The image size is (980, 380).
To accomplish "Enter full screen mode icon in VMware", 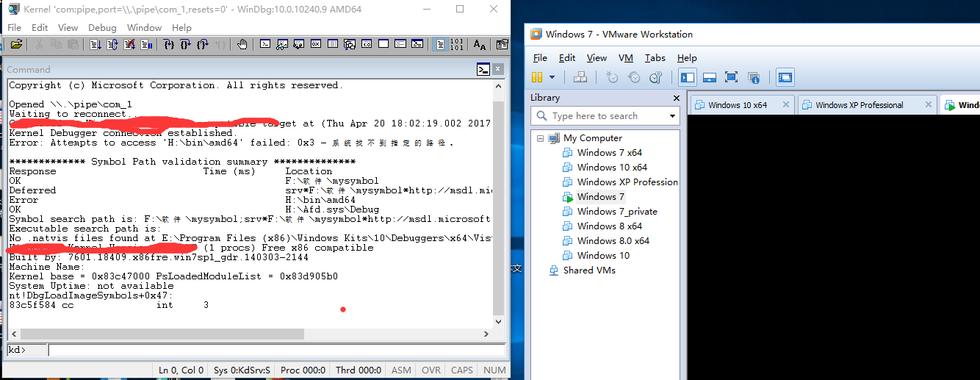I will coord(731,77).
